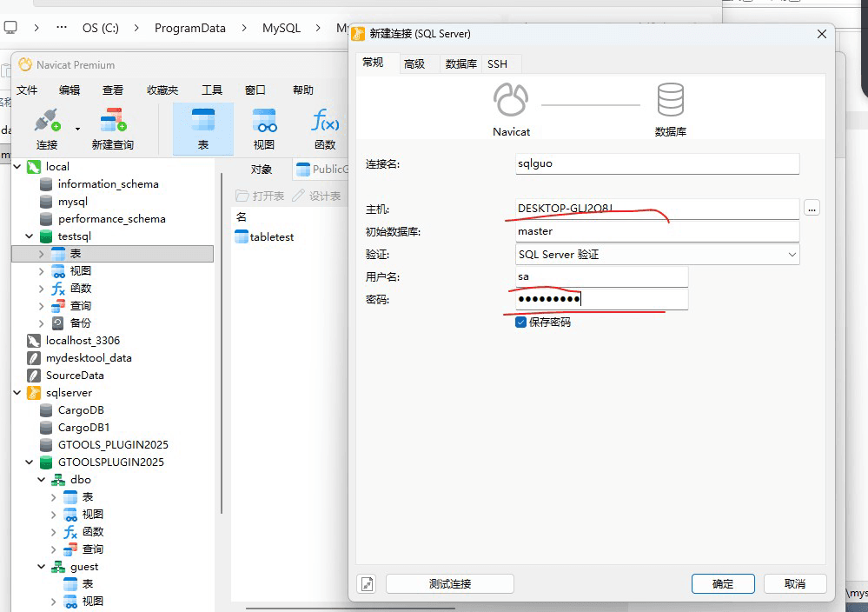Toggle the 保存密码 checkbox

pos(520,323)
